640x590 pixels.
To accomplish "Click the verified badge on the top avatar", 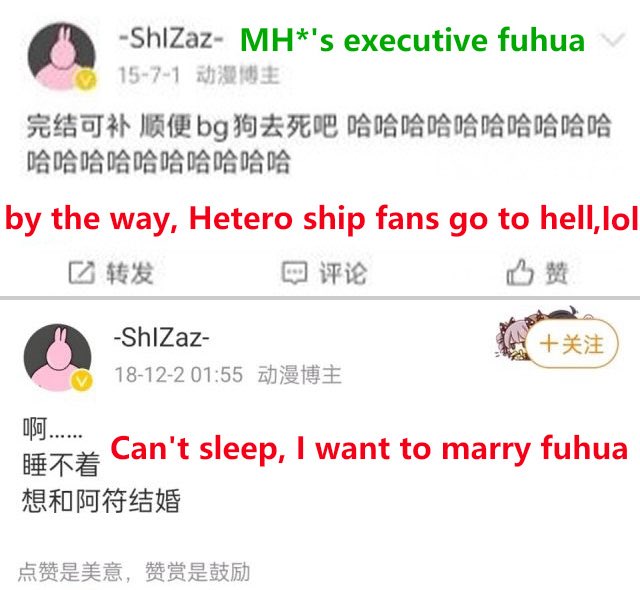I will pyautogui.click(x=85, y=80).
